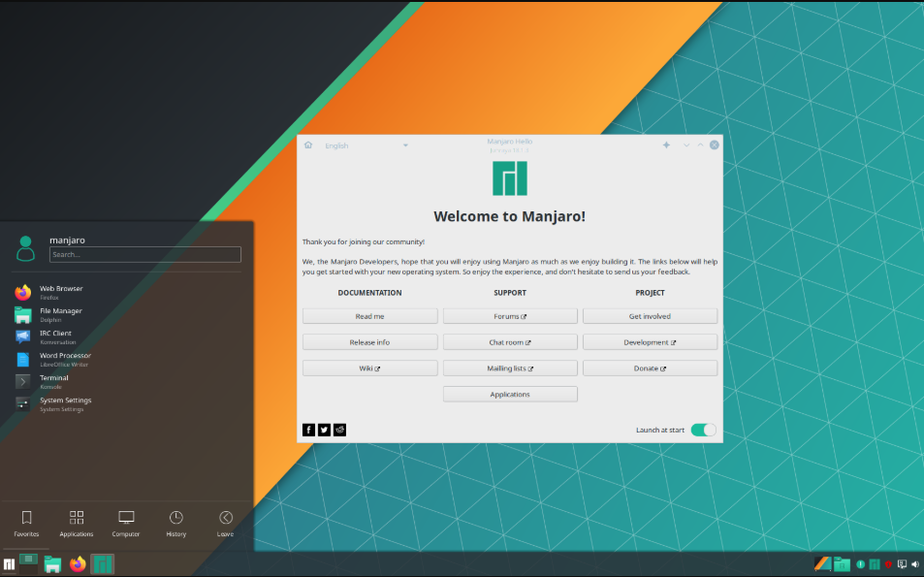Click the manjaro user avatar icon
Viewport: 924px width, 577px height.
(x=25, y=248)
